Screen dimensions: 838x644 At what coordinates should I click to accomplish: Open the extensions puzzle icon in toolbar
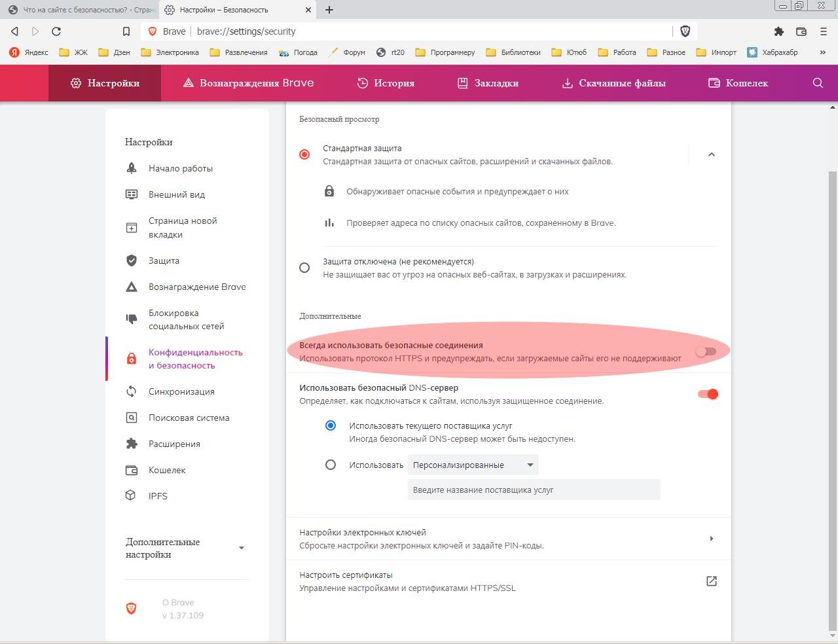[778, 31]
